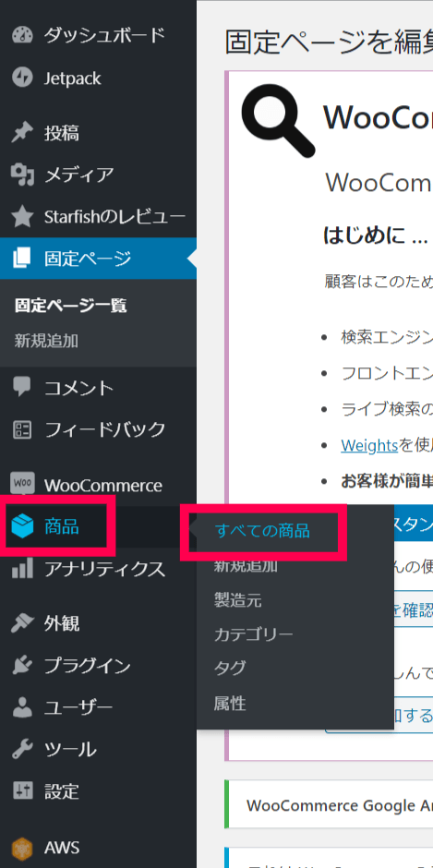
Task: Click the Dashboard gauge icon
Action: click(22, 35)
